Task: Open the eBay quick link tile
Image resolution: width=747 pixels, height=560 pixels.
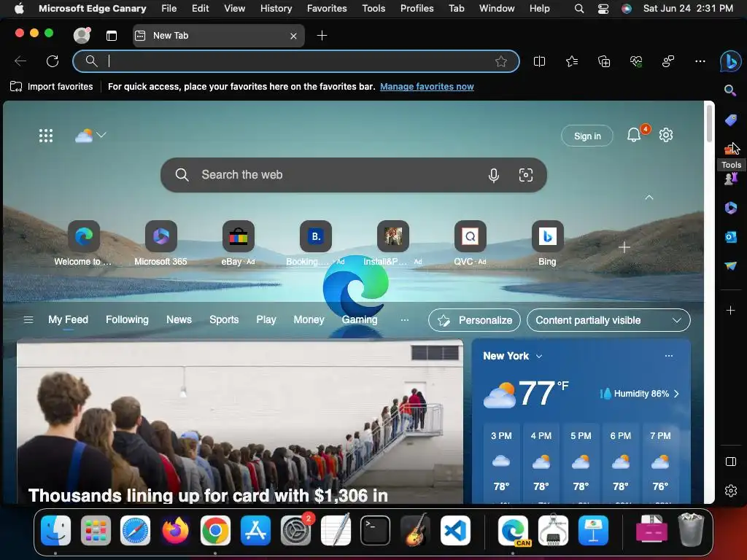Action: (239, 236)
